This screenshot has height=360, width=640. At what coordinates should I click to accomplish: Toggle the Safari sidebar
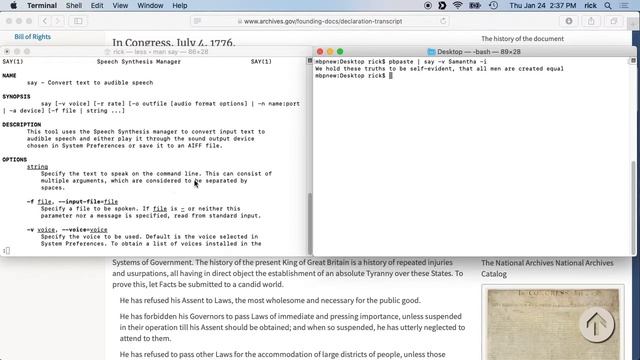78,21
